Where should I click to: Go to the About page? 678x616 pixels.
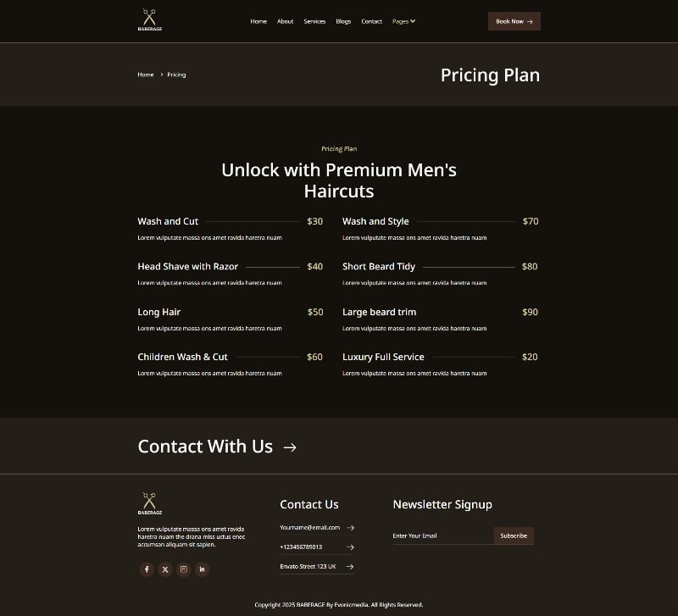[285, 21]
